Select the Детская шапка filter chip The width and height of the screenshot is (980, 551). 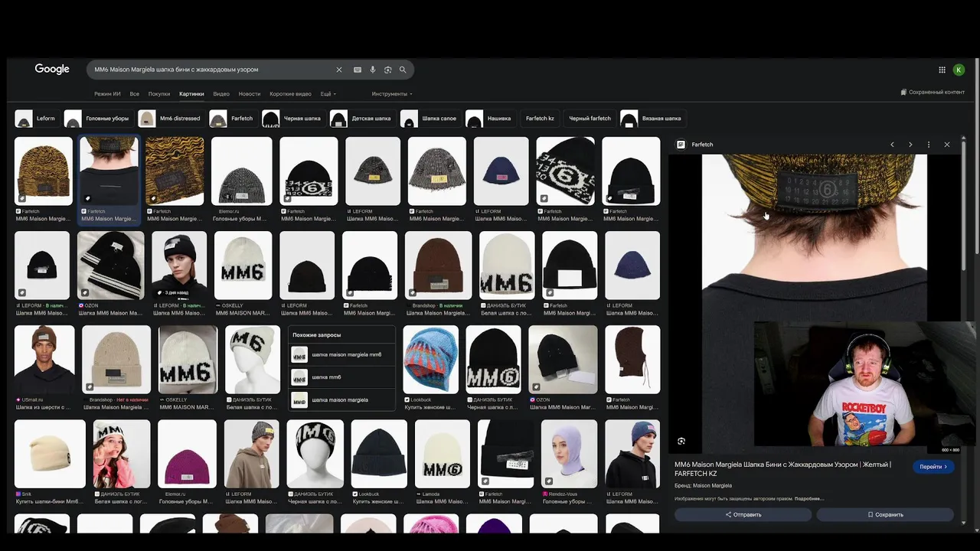(x=361, y=119)
